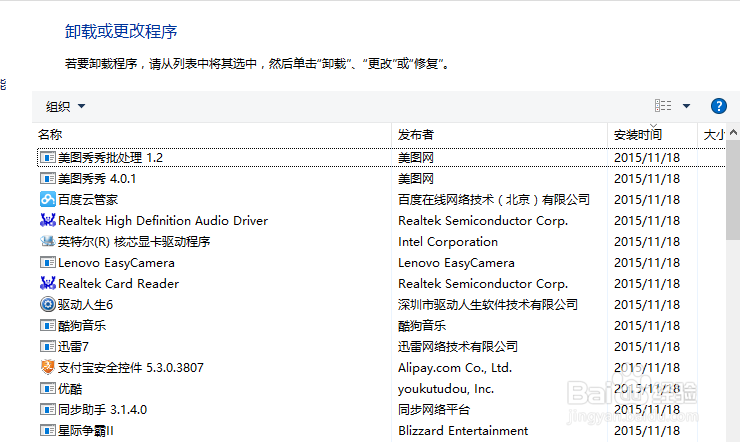Click the vertical scrollbar of program list
740x442 pixels.
[x=732, y=190]
